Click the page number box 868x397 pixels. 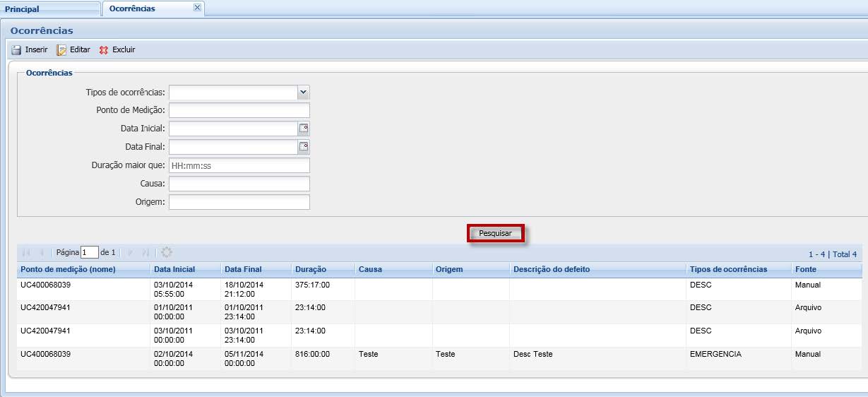pyautogui.click(x=90, y=252)
